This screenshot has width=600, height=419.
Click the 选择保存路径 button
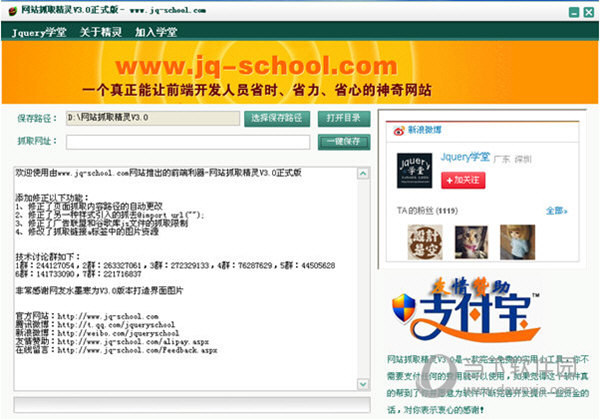tap(277, 118)
